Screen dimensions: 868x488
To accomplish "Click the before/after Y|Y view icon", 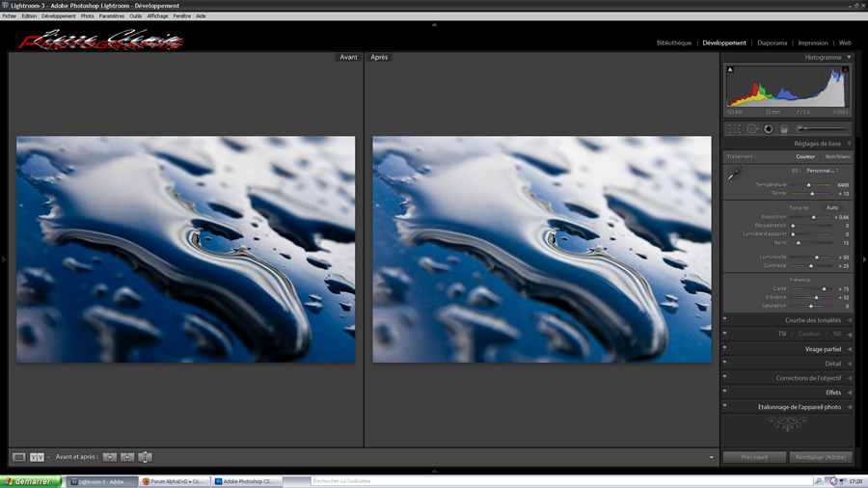I will point(37,457).
